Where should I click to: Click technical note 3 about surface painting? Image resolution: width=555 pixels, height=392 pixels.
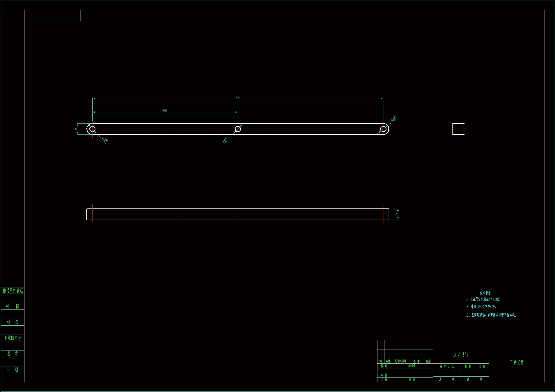click(x=491, y=315)
